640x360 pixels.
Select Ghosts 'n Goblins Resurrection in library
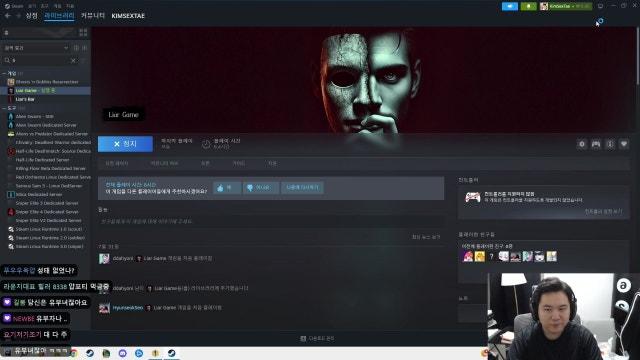pos(46,82)
